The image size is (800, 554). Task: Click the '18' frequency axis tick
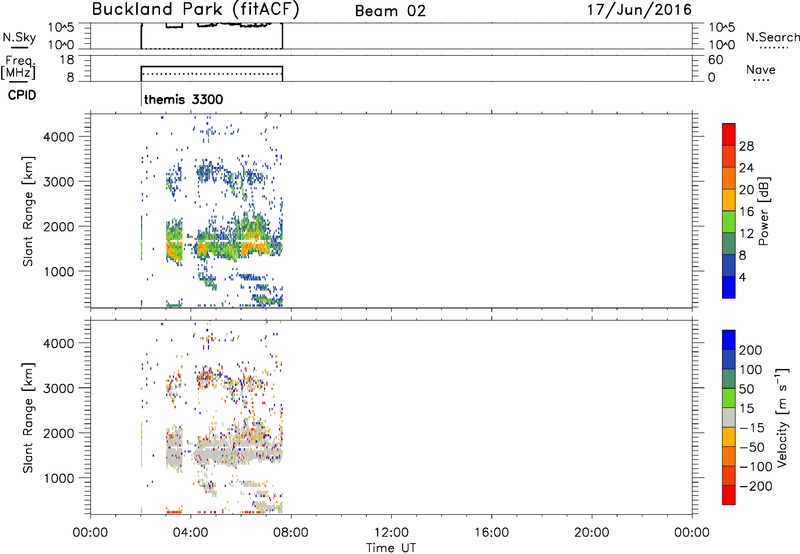pos(67,60)
